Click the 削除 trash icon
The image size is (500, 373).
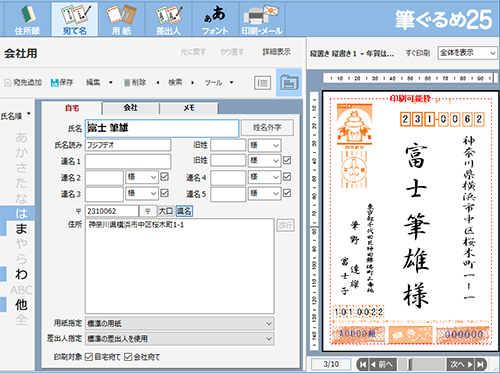pos(127,83)
